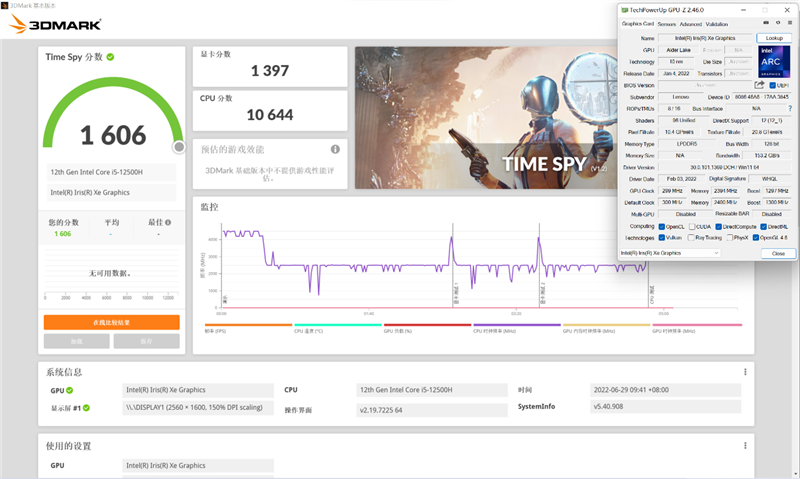Click the driver version 30.0.101.1369 field
800x479 pixels.
coord(724,167)
